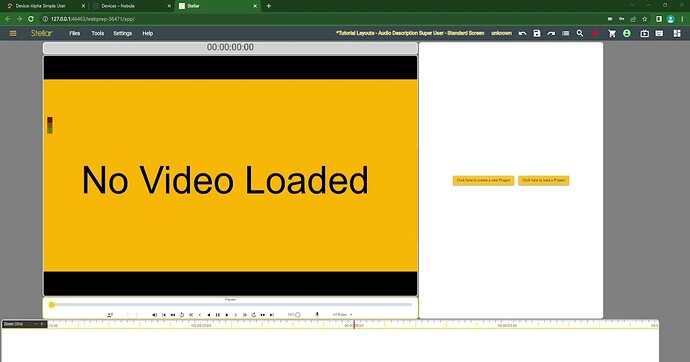This screenshot has width=690, height=362.
Task: Click the Tutorial Layouts project title text
Action: [410, 33]
